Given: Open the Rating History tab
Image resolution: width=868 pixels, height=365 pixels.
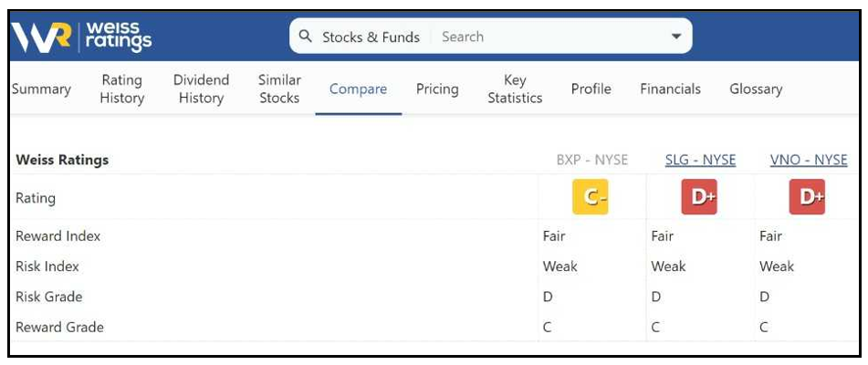Looking at the screenshot, I should 122,89.
